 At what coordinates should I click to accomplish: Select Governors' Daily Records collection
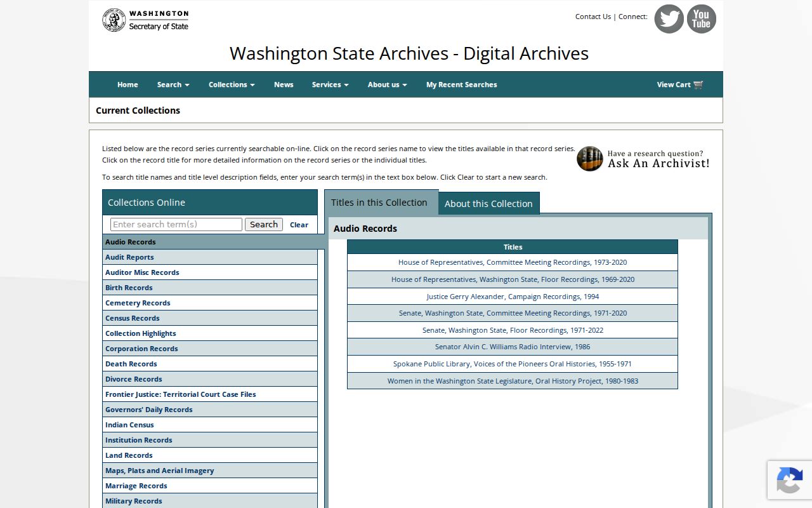(210, 410)
